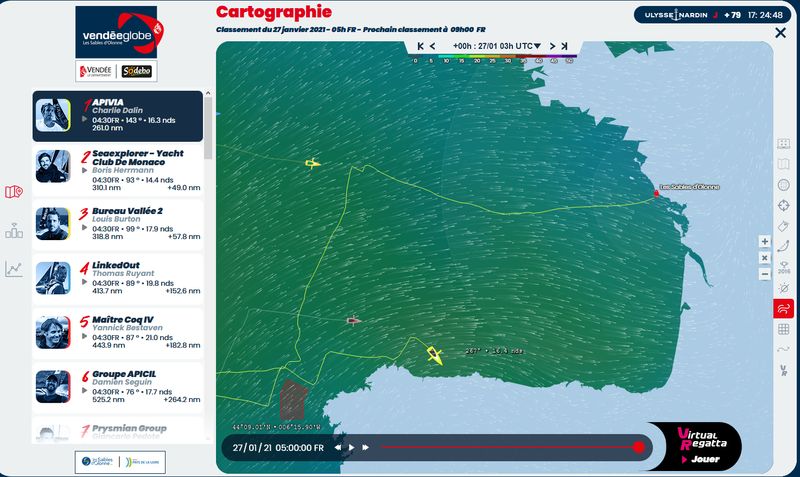Expand Maître Coq IV details triangle
The image size is (800, 477).
85,336
